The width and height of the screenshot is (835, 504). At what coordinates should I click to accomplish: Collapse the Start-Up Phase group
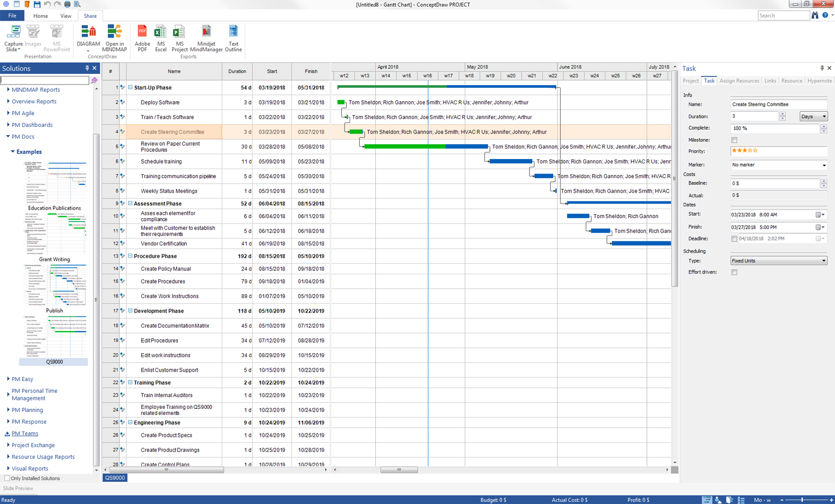[130, 87]
